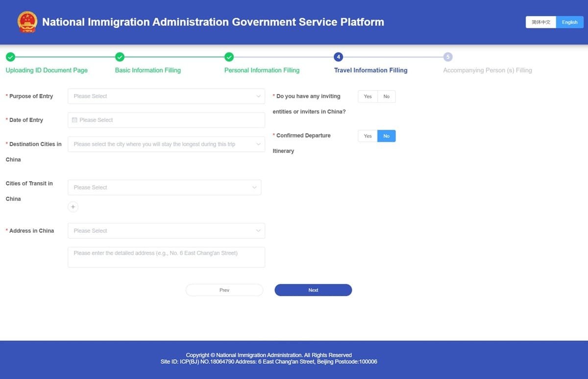The width and height of the screenshot is (588, 379).
Task: Select No for inviting entities in China
Action: [x=386, y=96]
